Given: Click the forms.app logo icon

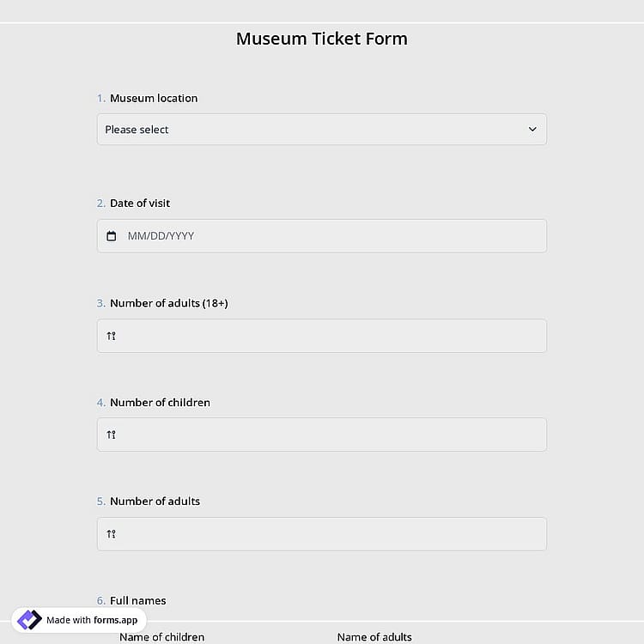Looking at the screenshot, I should pos(29,620).
